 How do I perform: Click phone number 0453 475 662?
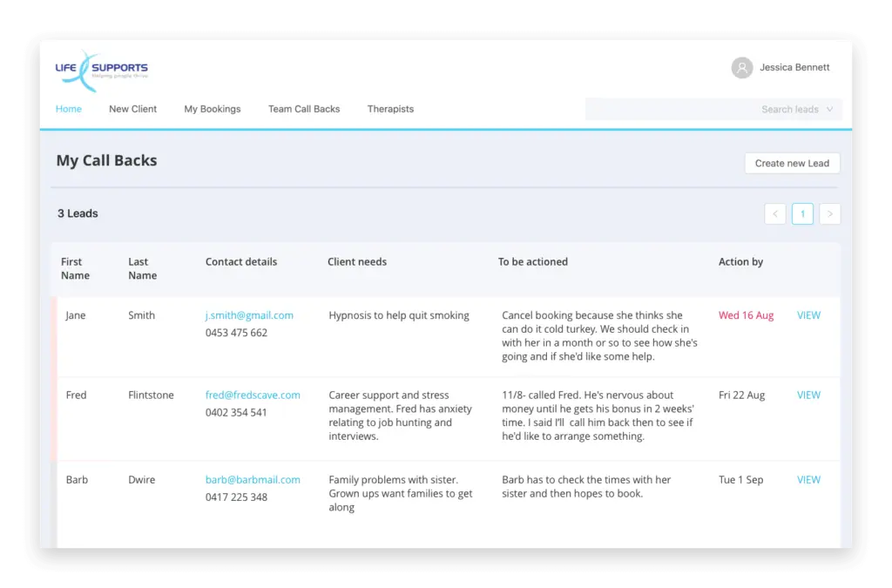236,333
